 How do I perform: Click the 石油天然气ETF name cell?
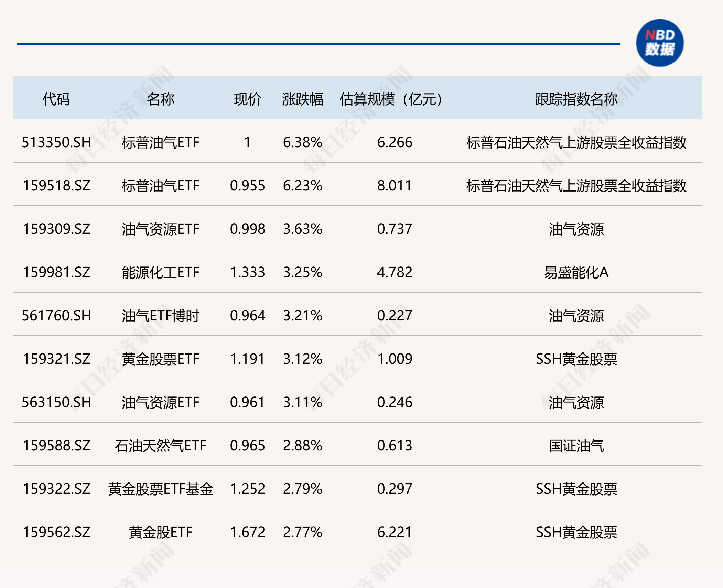click(160, 446)
